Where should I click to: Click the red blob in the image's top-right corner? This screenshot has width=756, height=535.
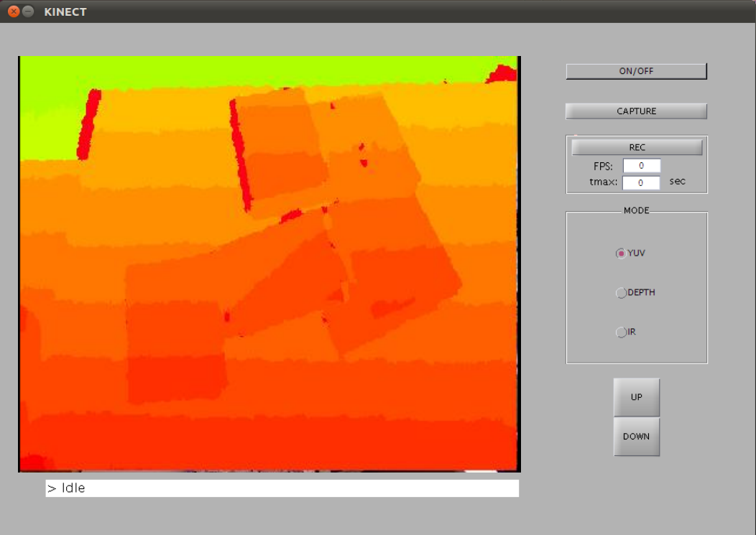[503, 73]
